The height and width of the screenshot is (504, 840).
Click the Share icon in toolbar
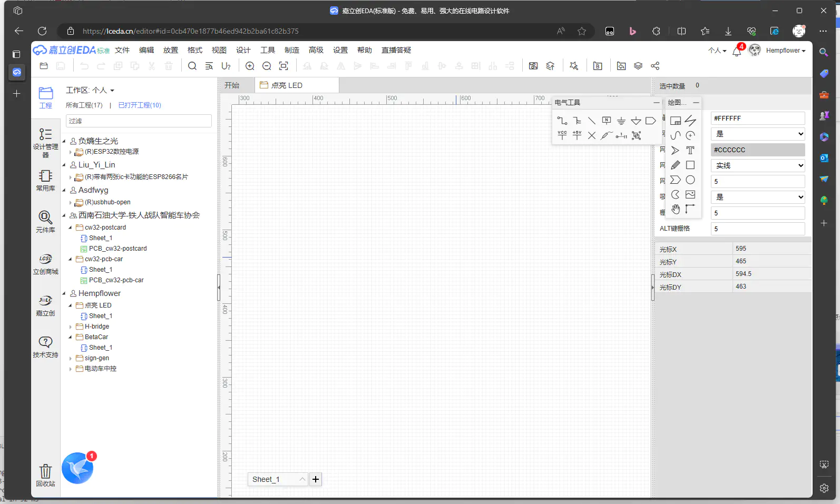(655, 66)
